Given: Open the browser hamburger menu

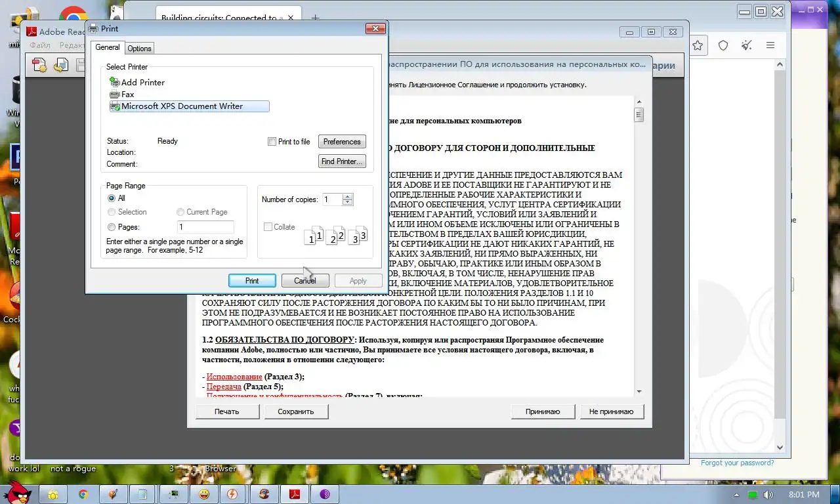Looking at the screenshot, I should (x=770, y=45).
